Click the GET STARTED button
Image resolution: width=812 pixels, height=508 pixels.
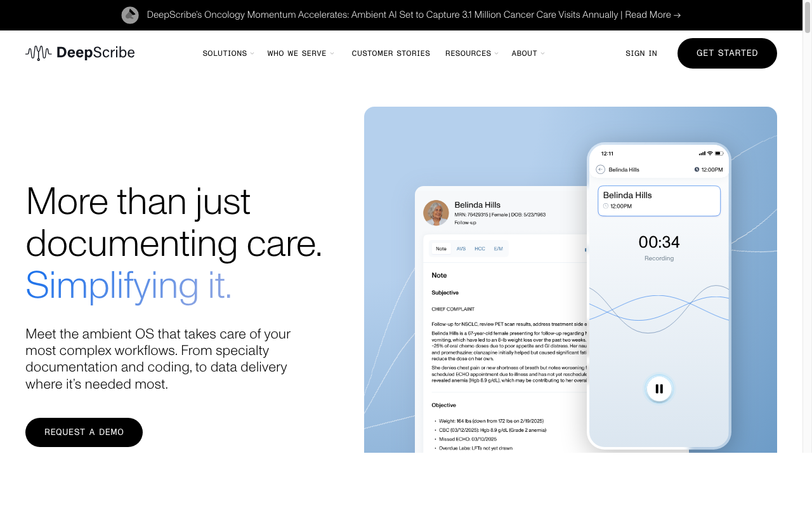coord(727,53)
